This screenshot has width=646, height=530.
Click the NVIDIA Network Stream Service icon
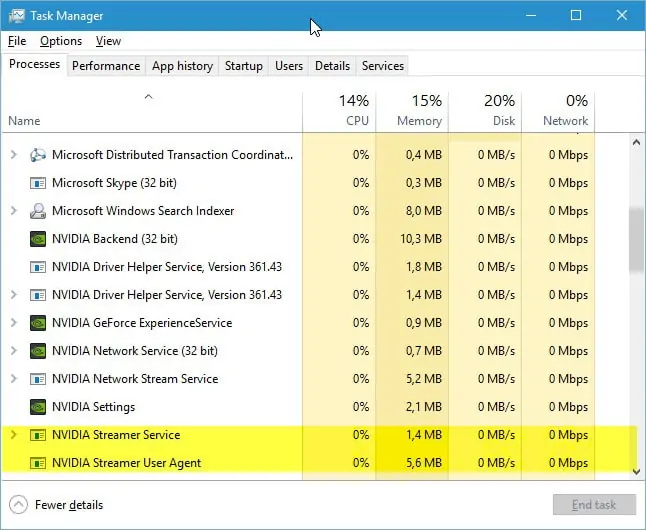click(37, 379)
